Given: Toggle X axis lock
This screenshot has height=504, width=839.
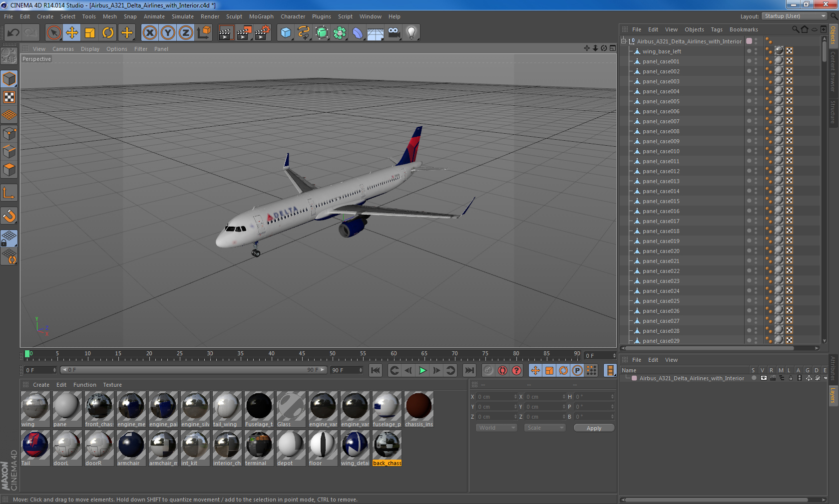Looking at the screenshot, I should [x=149, y=33].
